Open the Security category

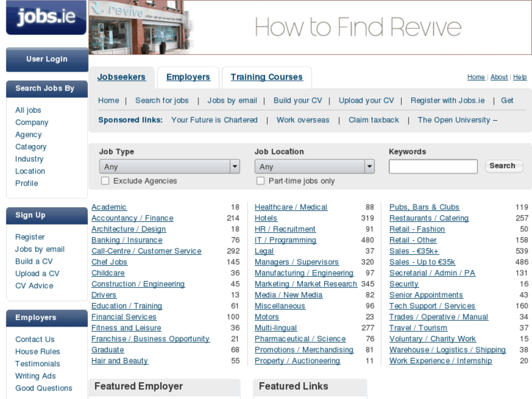coord(404,284)
